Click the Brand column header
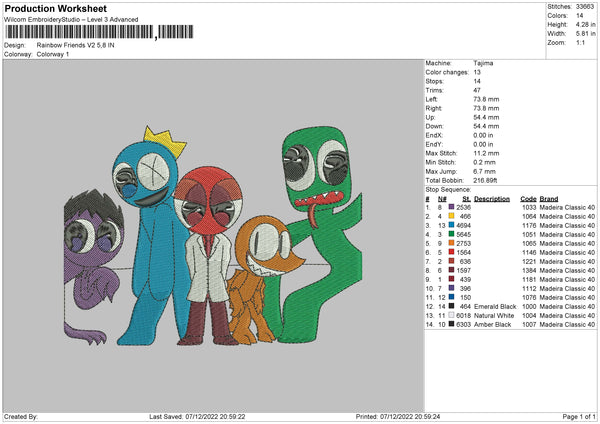 click(549, 197)
